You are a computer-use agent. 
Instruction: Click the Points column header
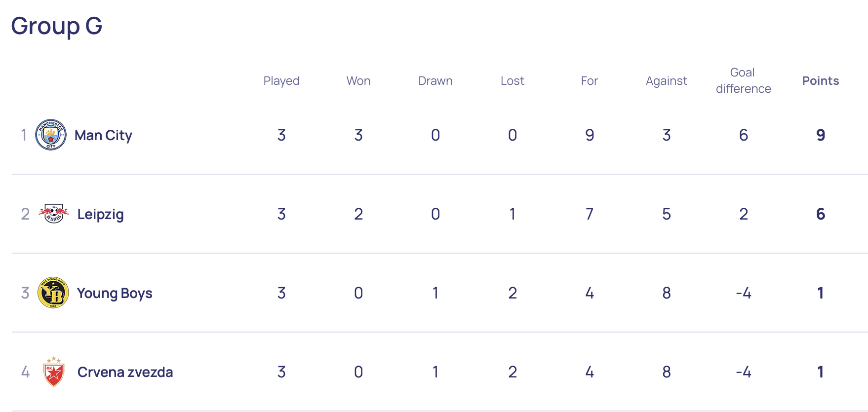(821, 81)
